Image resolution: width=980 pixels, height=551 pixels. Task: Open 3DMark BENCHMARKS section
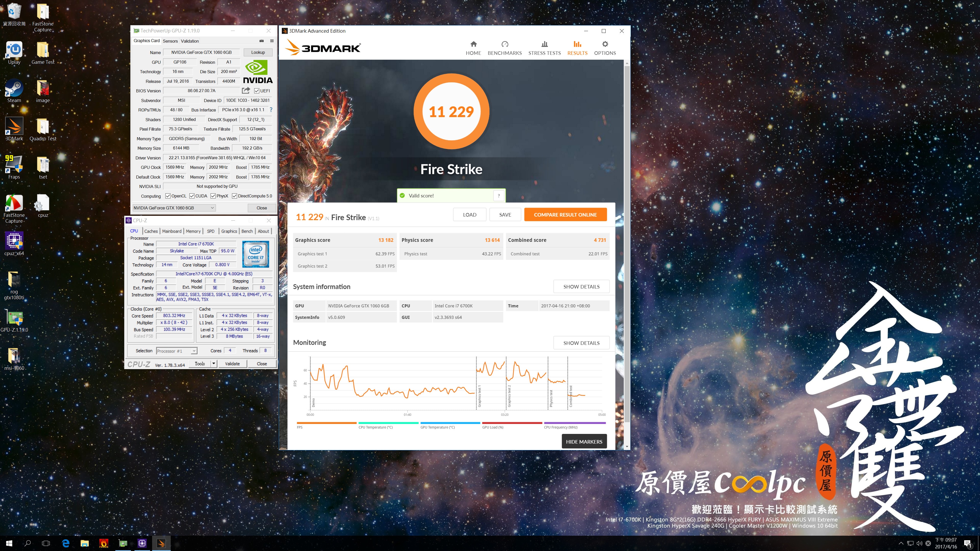[x=505, y=48]
